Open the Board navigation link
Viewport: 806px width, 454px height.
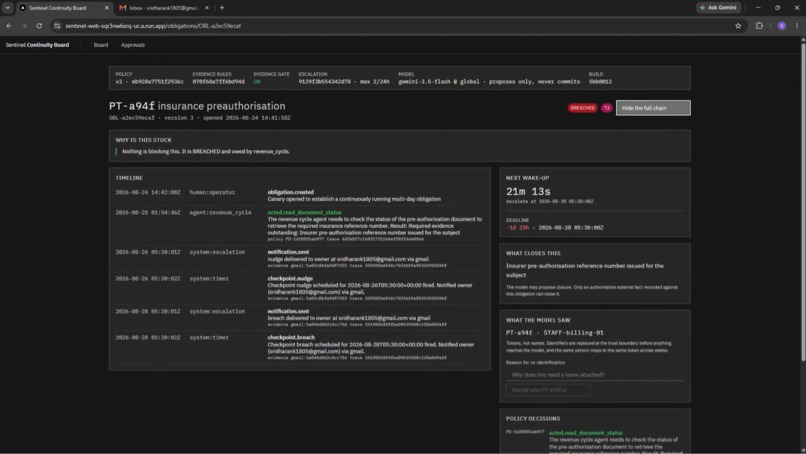101,45
